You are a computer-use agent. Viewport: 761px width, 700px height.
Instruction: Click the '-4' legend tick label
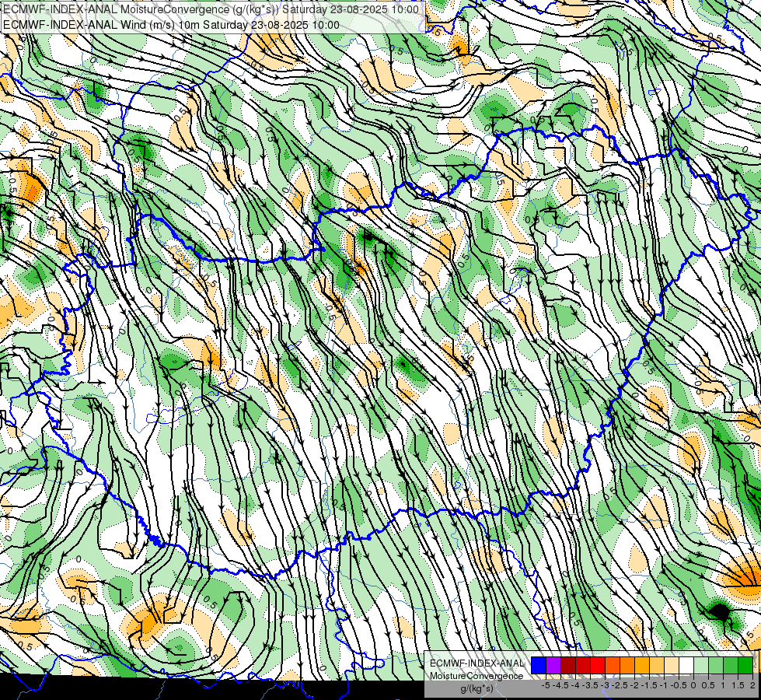pos(575,685)
